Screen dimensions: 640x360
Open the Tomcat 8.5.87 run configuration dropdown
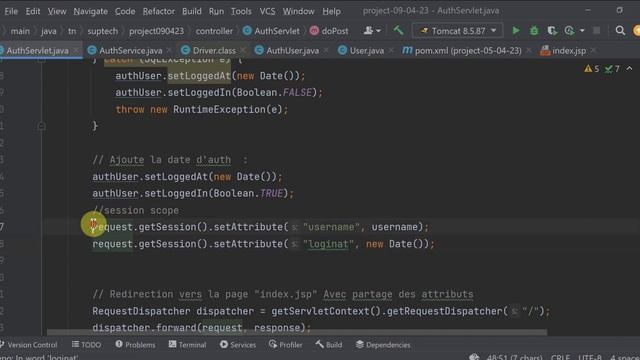(x=458, y=31)
